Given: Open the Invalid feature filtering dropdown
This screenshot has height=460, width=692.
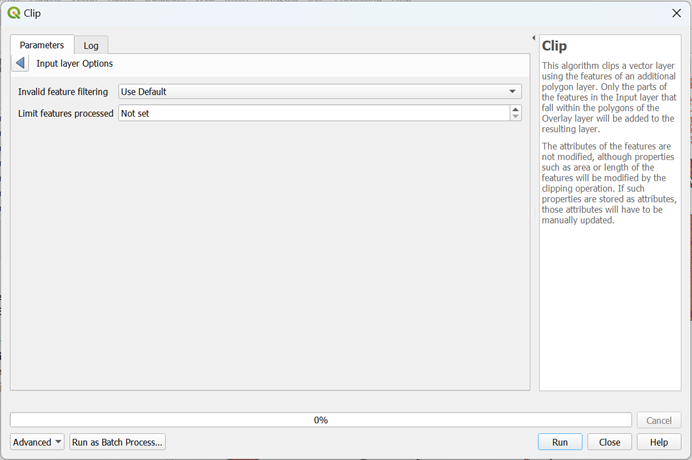Looking at the screenshot, I should coord(319,92).
